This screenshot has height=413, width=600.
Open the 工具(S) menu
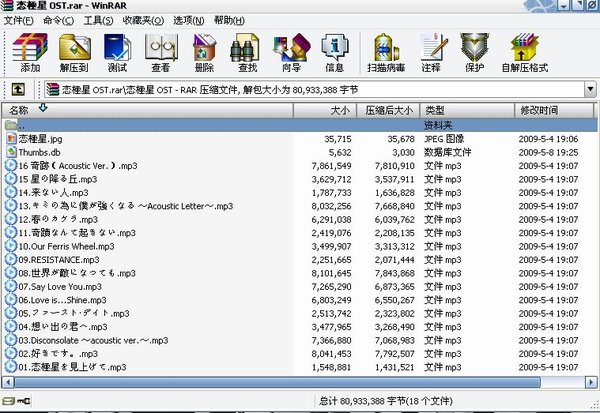tap(98, 20)
